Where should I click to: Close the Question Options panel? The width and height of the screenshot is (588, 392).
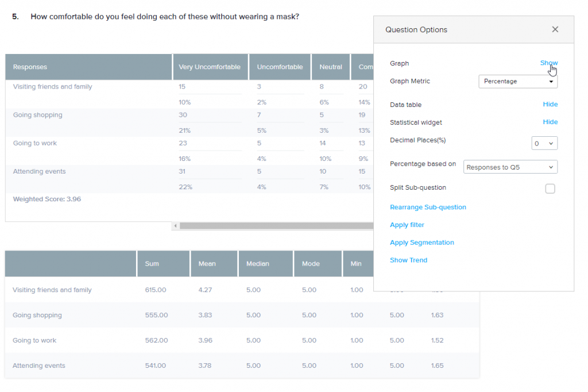(x=555, y=29)
